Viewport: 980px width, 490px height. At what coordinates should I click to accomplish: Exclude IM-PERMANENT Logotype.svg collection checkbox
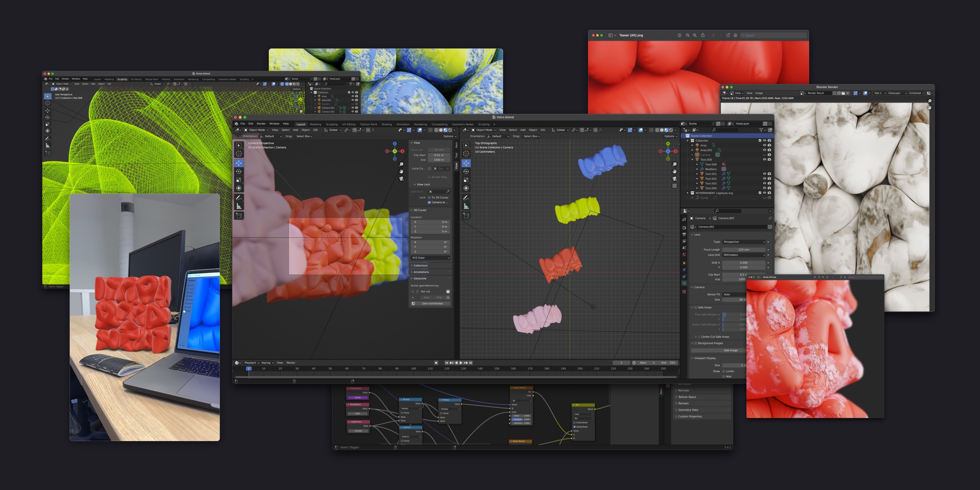[760, 193]
